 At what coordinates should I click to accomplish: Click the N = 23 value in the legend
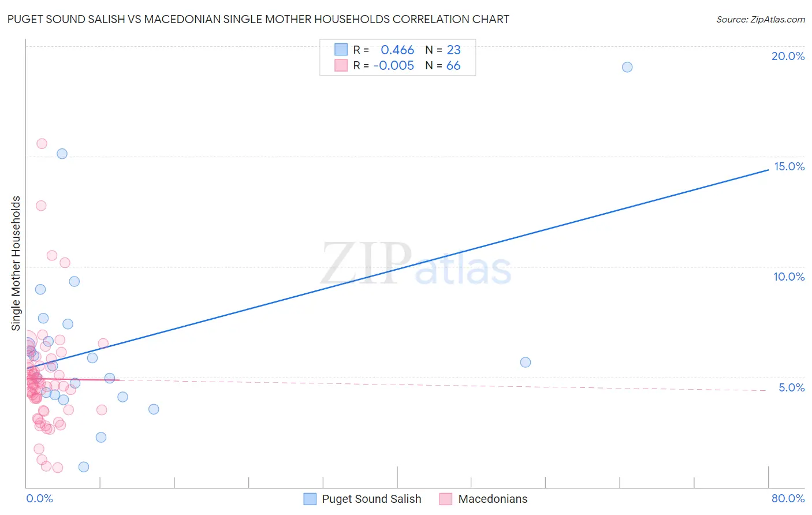click(443, 50)
